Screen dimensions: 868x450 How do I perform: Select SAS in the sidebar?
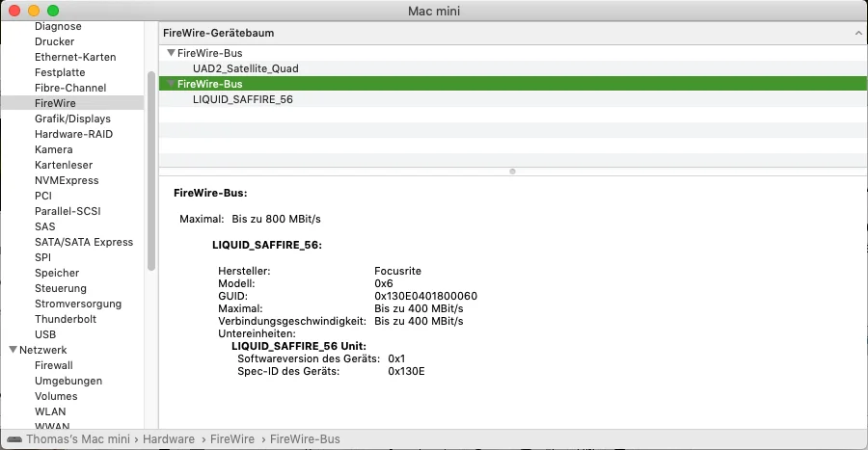coord(44,226)
